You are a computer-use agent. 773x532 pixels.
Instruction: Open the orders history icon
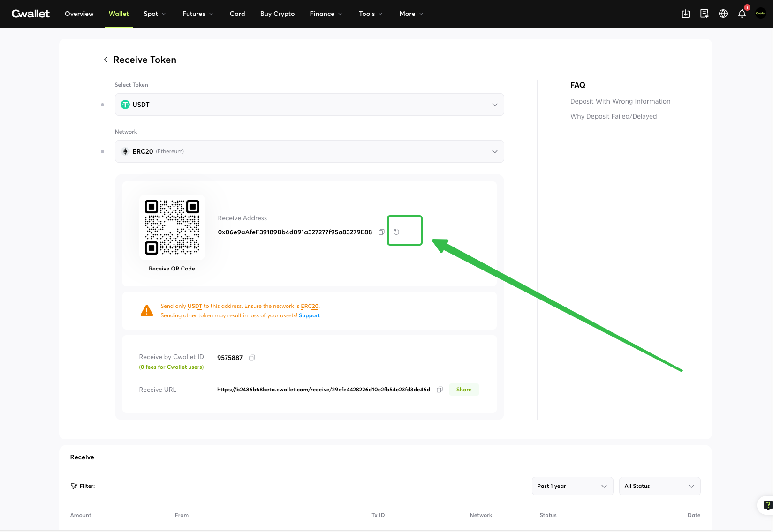pyautogui.click(x=704, y=14)
